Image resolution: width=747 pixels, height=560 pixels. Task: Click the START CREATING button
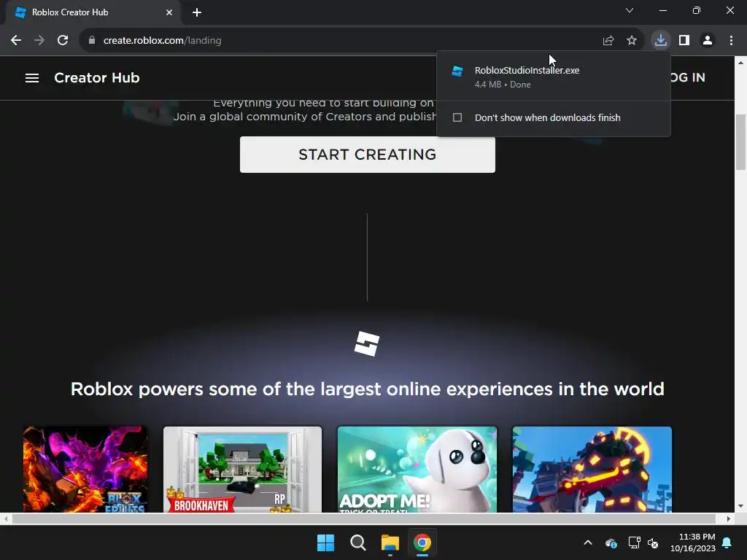point(368,155)
